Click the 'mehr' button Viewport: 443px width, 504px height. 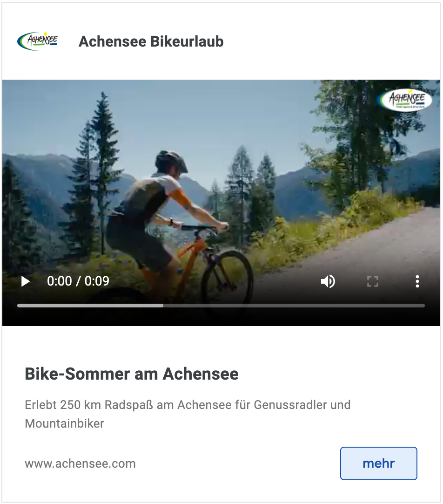(378, 463)
